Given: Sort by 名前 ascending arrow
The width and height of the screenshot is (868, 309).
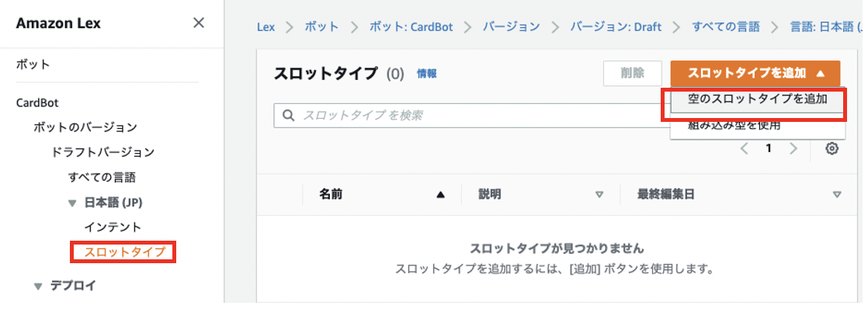Looking at the screenshot, I should (441, 195).
